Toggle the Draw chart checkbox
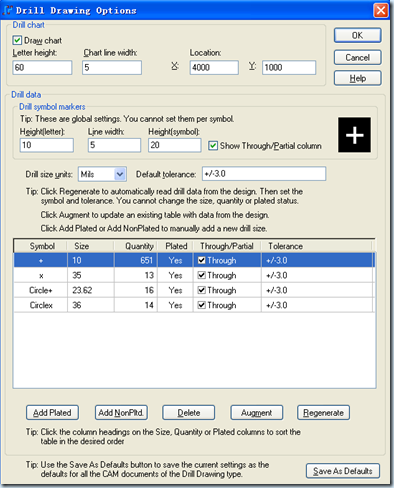Screen dimensions: 396x489 coord(17,40)
